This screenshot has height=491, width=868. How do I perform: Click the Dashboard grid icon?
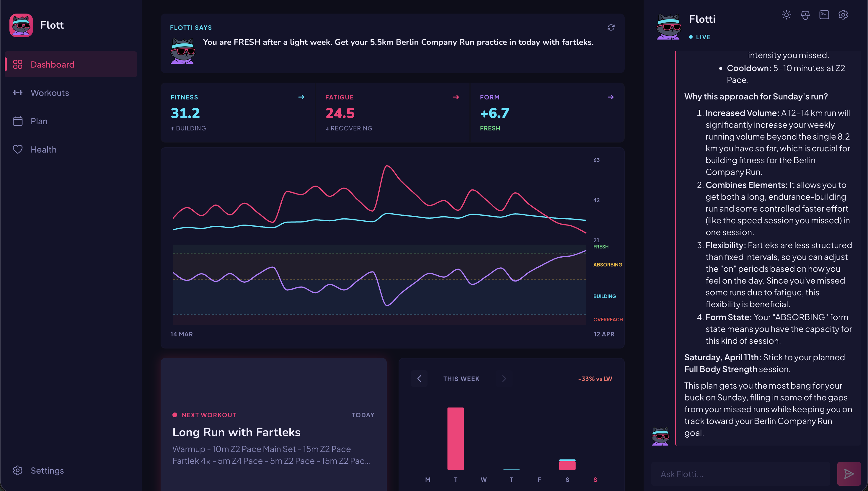[17, 64]
